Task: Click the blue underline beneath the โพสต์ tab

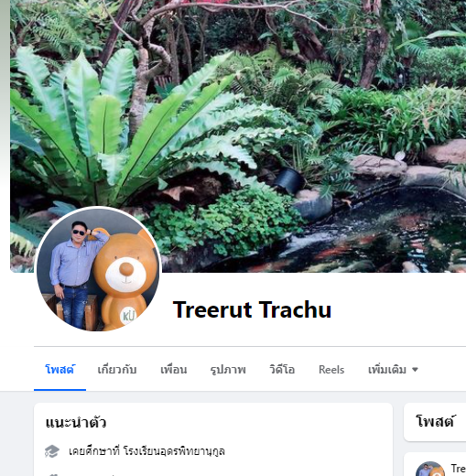Action: pos(60,390)
